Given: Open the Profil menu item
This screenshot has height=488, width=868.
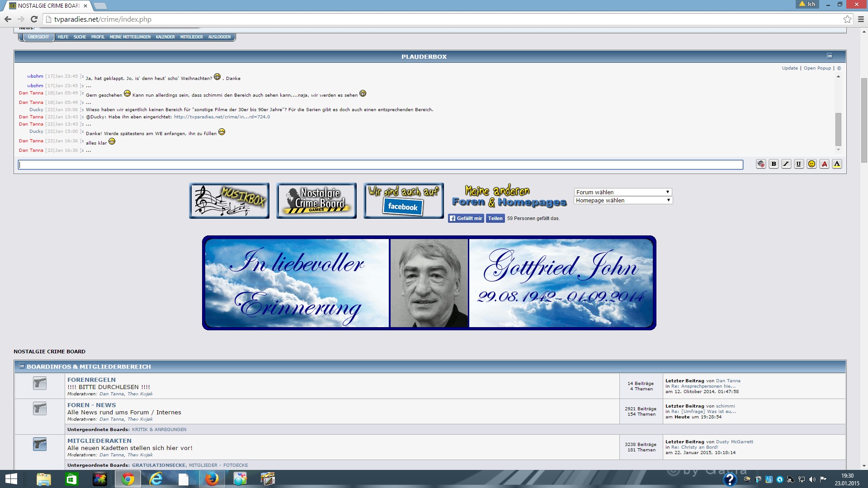Looking at the screenshot, I should [98, 37].
